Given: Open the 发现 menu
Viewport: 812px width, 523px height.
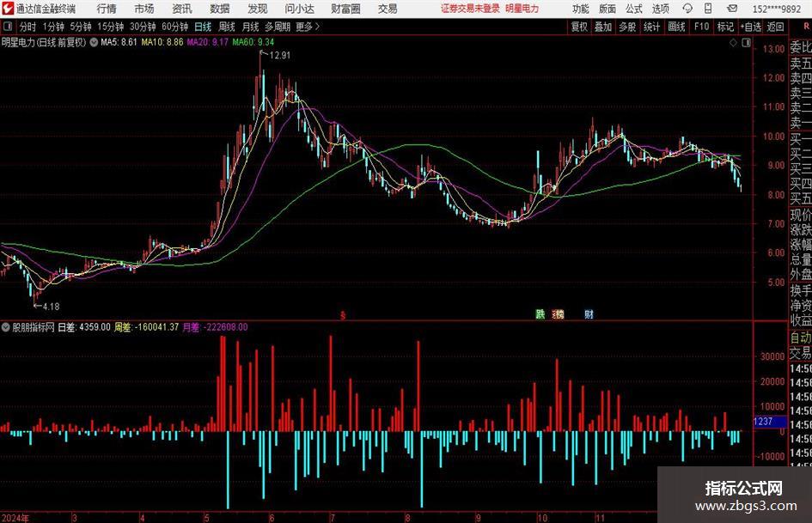Looking at the screenshot, I should coord(258,9).
